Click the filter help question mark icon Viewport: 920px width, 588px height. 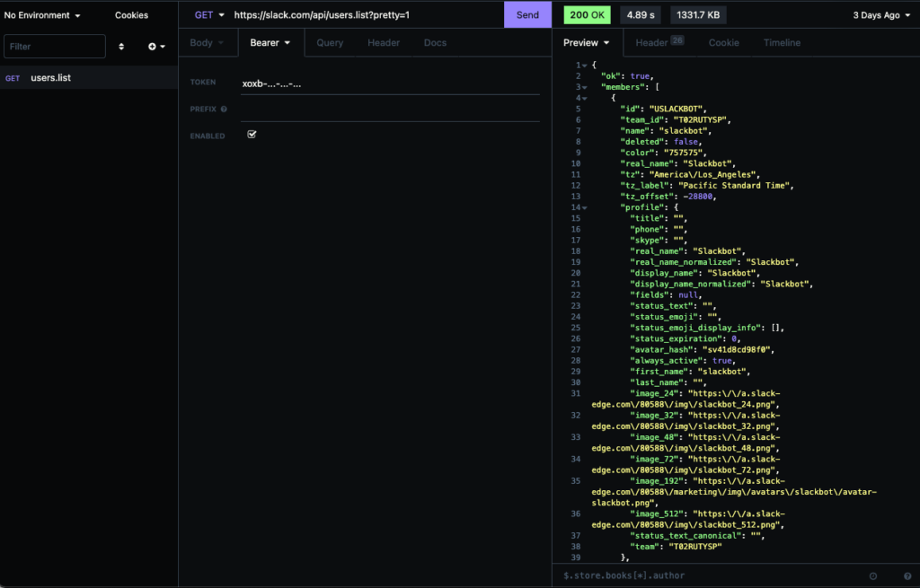coord(907,576)
